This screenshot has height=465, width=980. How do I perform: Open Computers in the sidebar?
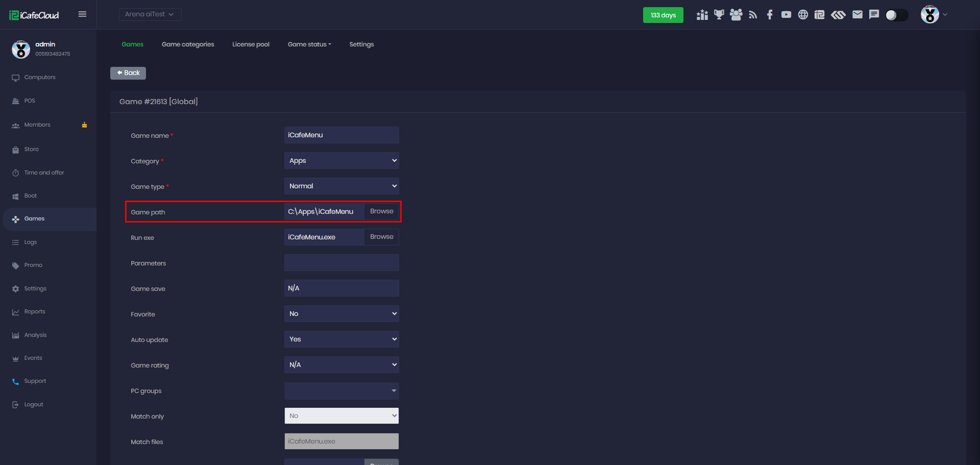(x=40, y=78)
